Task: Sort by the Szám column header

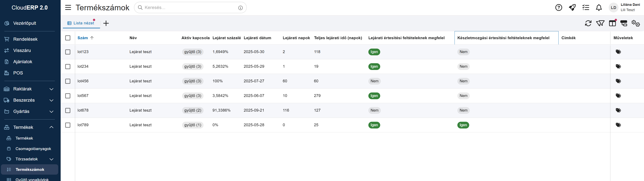Action: tap(83, 38)
